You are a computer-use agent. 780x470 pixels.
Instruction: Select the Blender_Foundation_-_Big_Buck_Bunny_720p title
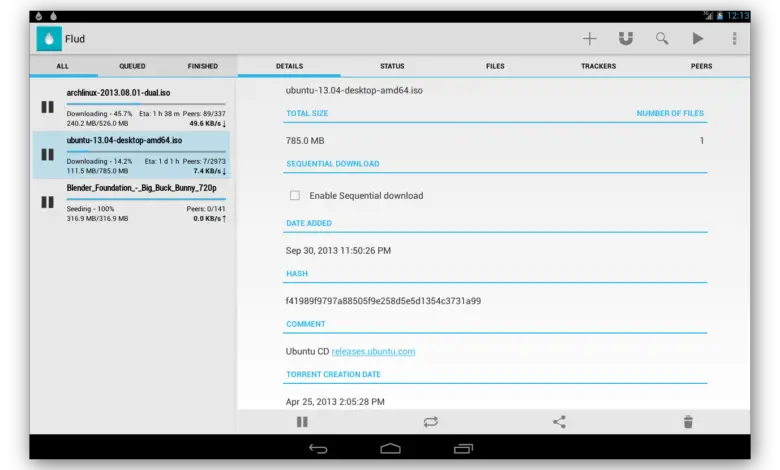(142, 188)
